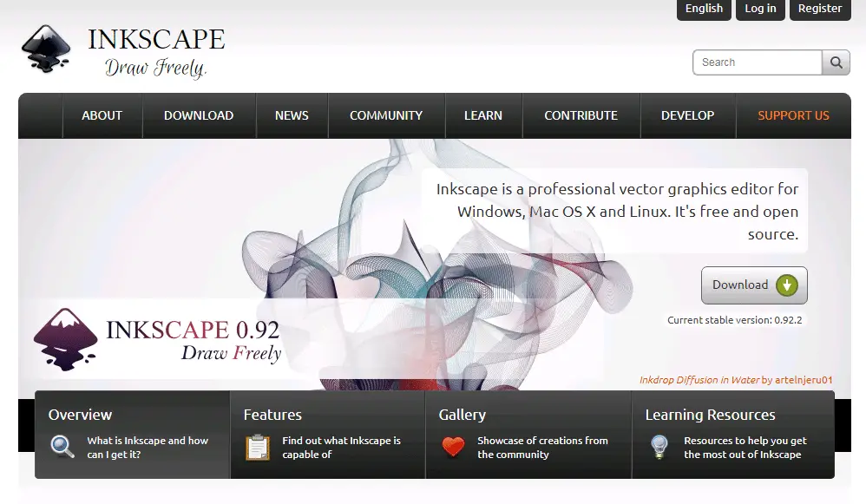
Task: Open the Features heading link
Action: click(272, 415)
